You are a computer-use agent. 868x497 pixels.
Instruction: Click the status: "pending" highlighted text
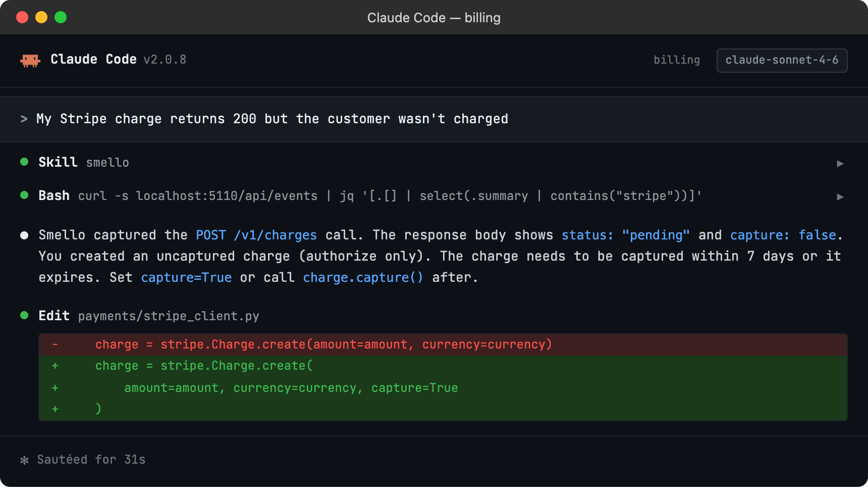(x=626, y=235)
